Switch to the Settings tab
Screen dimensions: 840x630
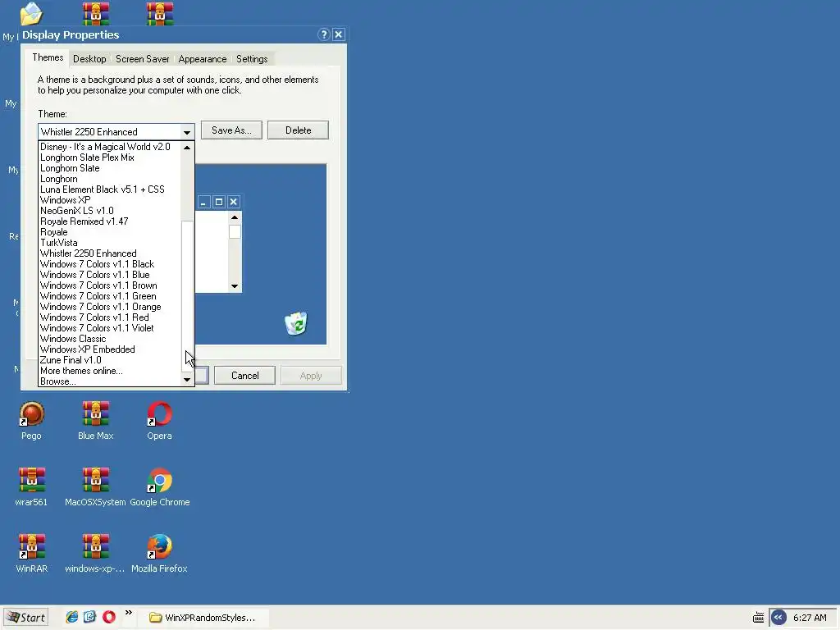tap(252, 59)
